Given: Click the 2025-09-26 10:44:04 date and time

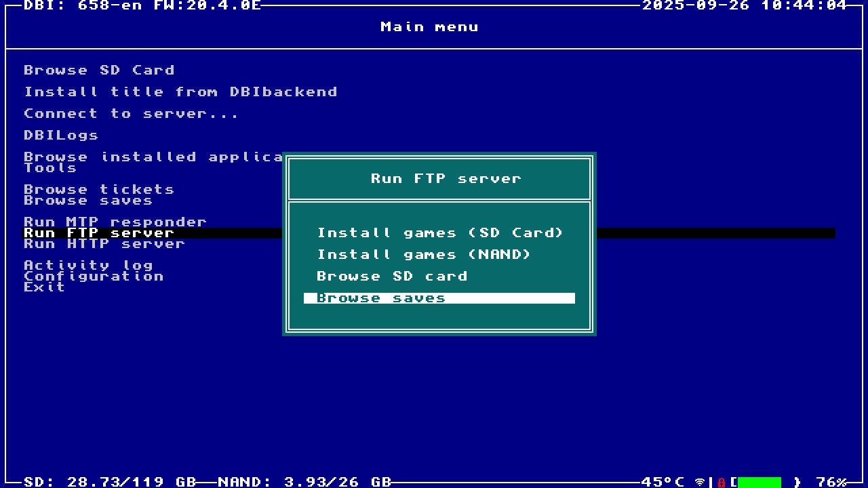Looking at the screenshot, I should click(745, 5).
